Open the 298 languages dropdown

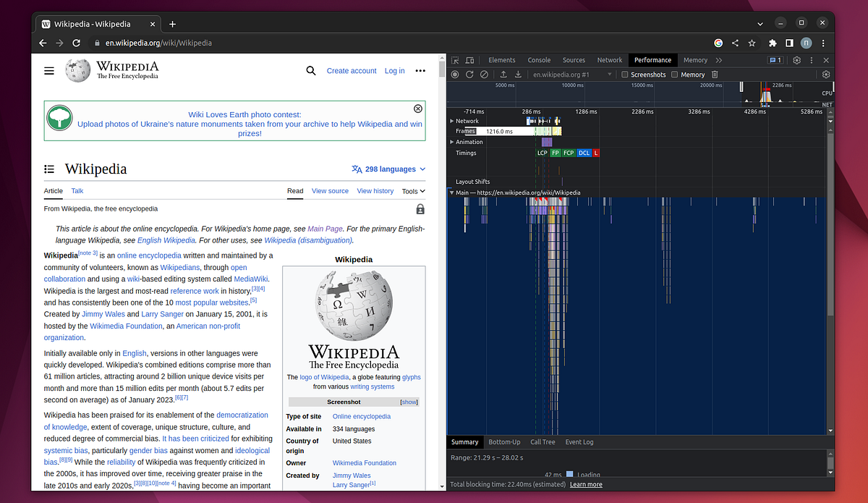389,169
